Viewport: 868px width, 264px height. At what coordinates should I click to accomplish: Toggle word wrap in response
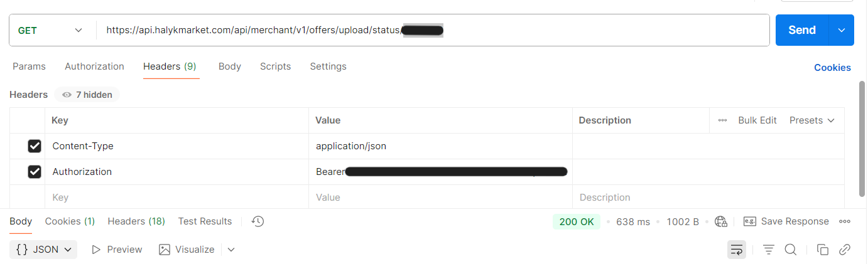[x=736, y=250]
